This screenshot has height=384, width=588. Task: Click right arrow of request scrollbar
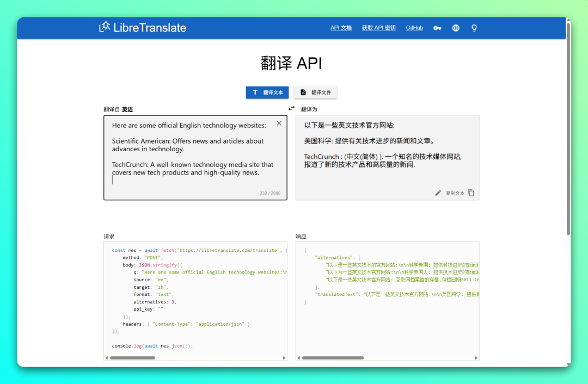(x=284, y=358)
